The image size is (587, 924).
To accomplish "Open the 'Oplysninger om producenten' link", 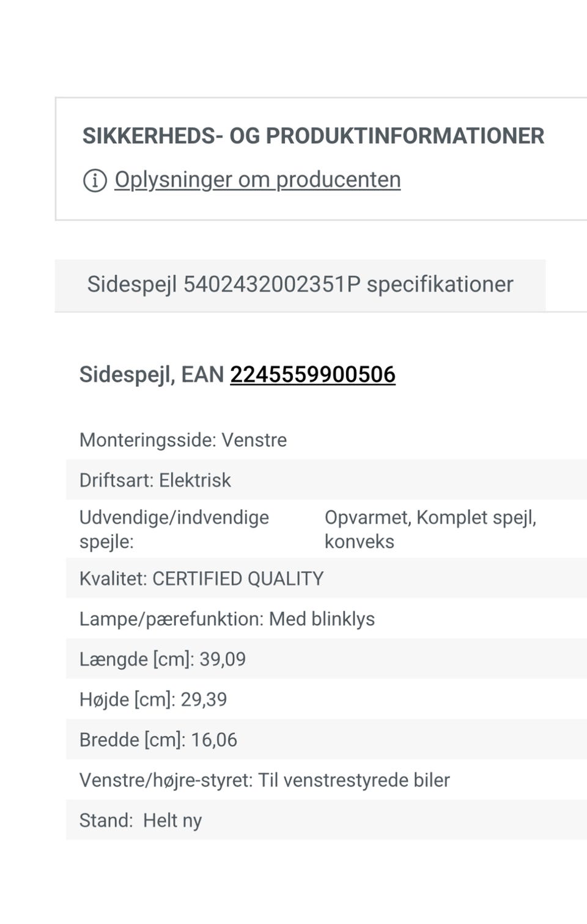I will point(257,180).
